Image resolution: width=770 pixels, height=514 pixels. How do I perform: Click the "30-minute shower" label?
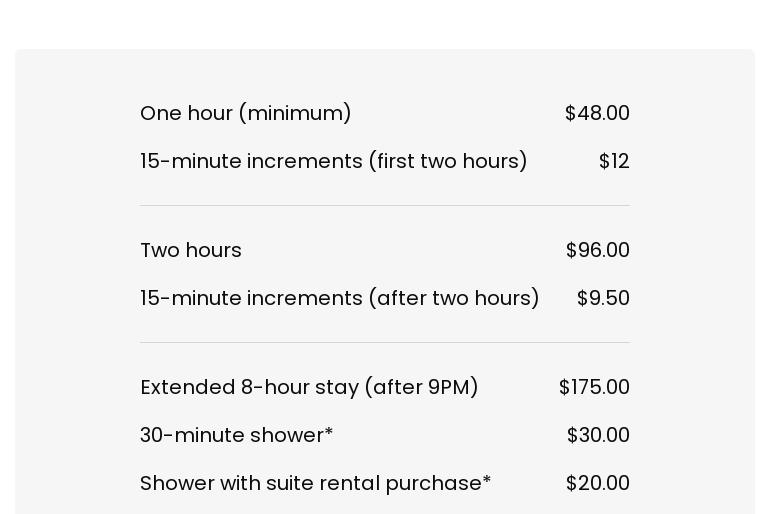coord(232,435)
